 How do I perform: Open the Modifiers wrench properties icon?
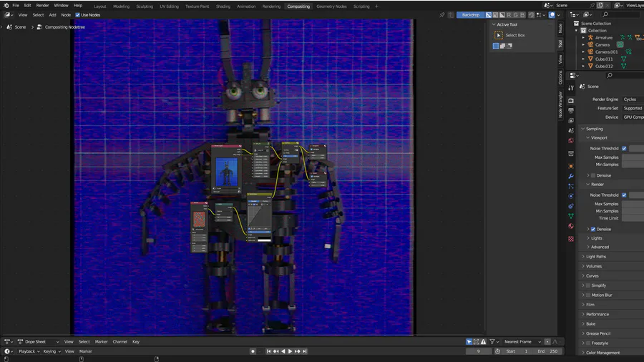(x=571, y=176)
